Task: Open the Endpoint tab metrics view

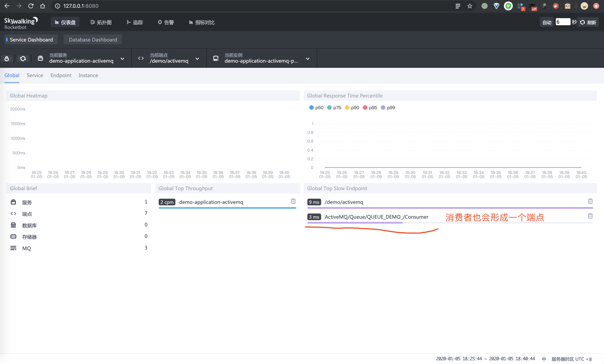Action: (x=60, y=75)
